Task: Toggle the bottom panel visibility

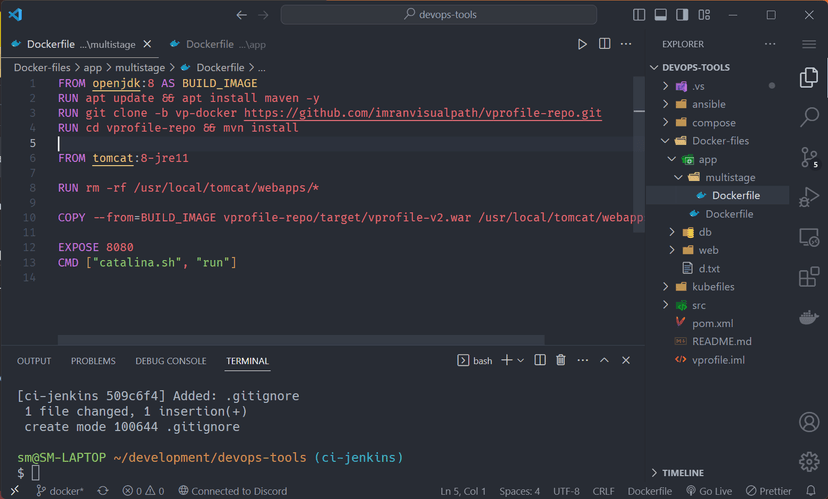Action: 661,15
